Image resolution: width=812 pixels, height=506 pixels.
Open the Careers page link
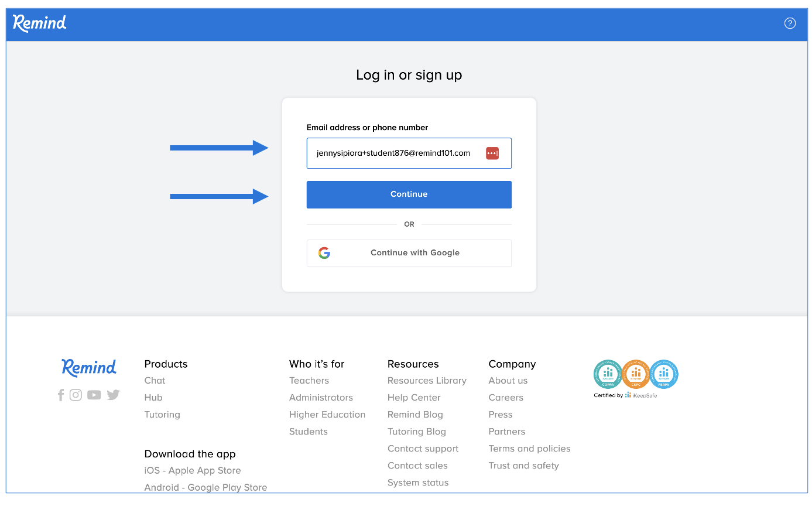pyautogui.click(x=506, y=398)
